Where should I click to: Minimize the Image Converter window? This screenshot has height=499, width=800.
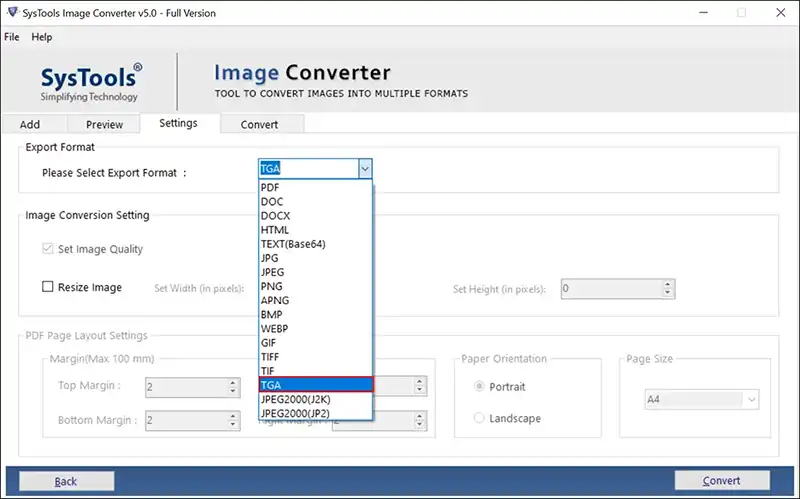(704, 13)
